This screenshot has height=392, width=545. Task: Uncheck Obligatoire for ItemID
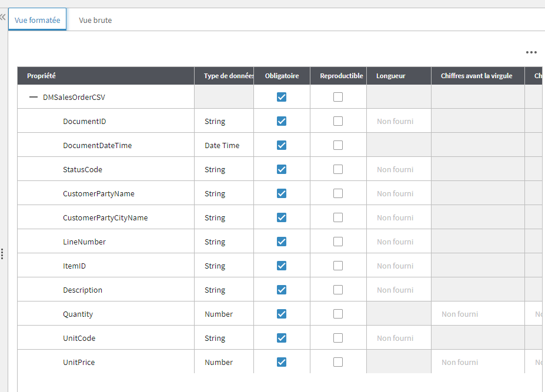coord(282,266)
